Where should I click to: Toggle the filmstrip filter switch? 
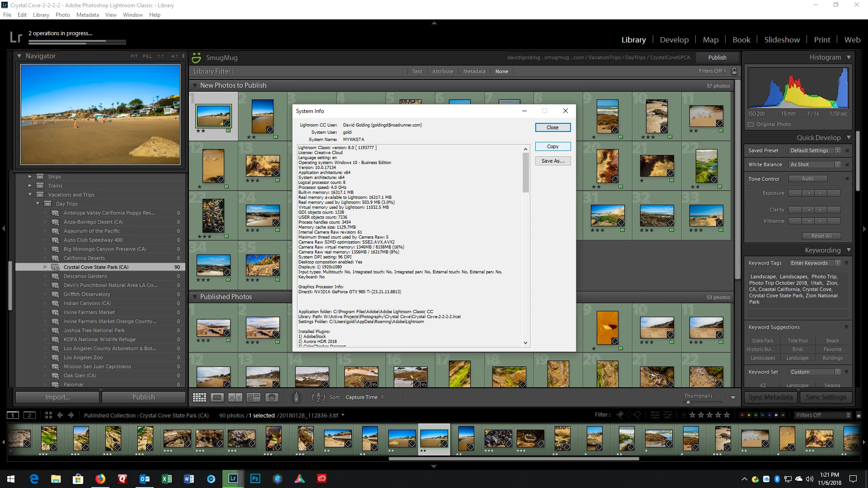click(859, 415)
